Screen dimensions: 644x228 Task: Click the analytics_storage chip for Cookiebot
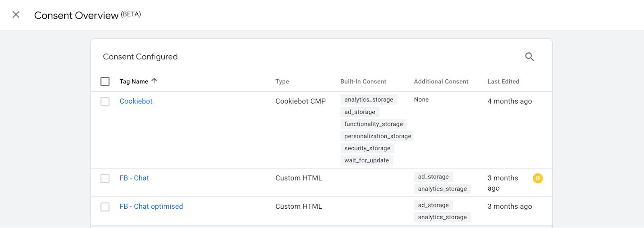tap(369, 99)
